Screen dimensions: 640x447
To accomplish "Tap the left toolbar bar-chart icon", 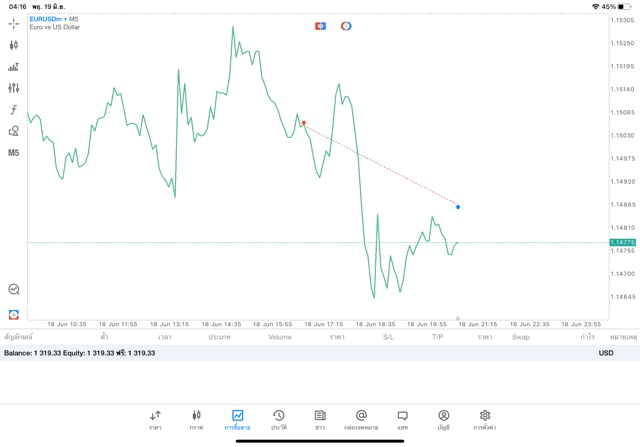I will coord(14,67).
